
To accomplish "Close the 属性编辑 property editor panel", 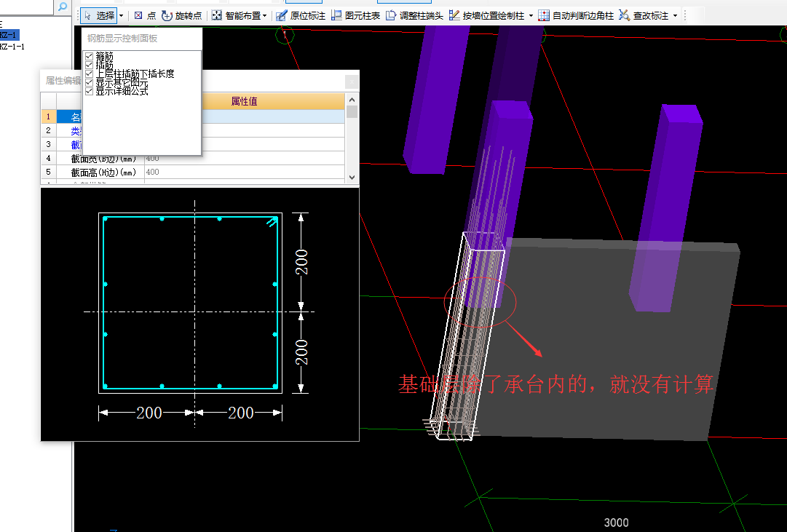I will (352, 82).
